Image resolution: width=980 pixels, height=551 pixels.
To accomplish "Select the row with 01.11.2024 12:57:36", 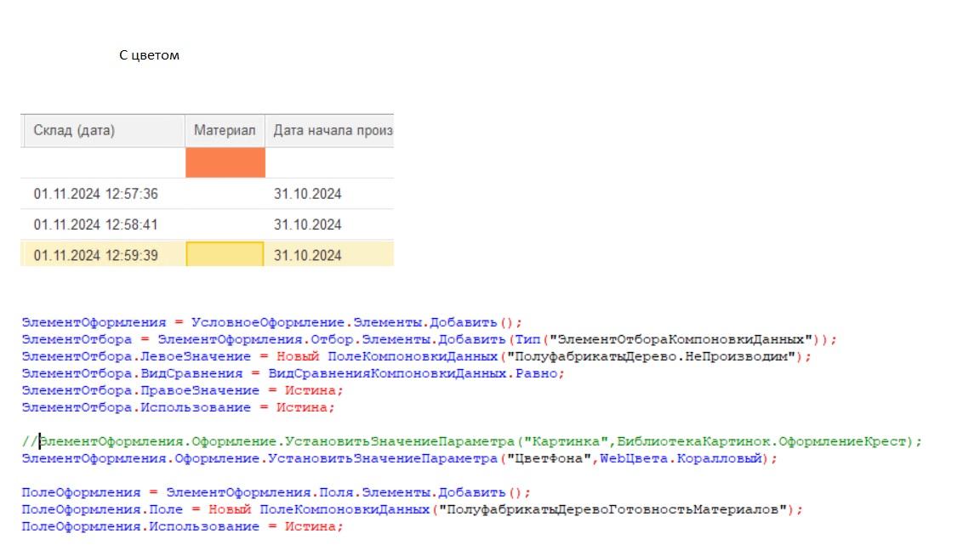I will pos(95,194).
